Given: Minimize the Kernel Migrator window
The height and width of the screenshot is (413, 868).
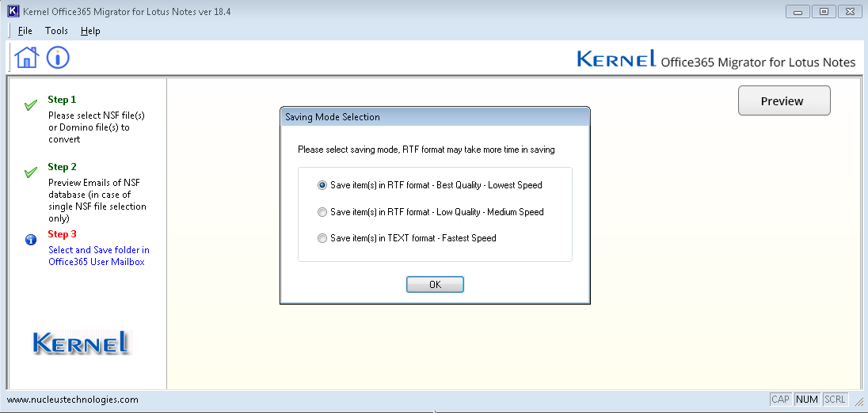Looking at the screenshot, I should point(798,12).
